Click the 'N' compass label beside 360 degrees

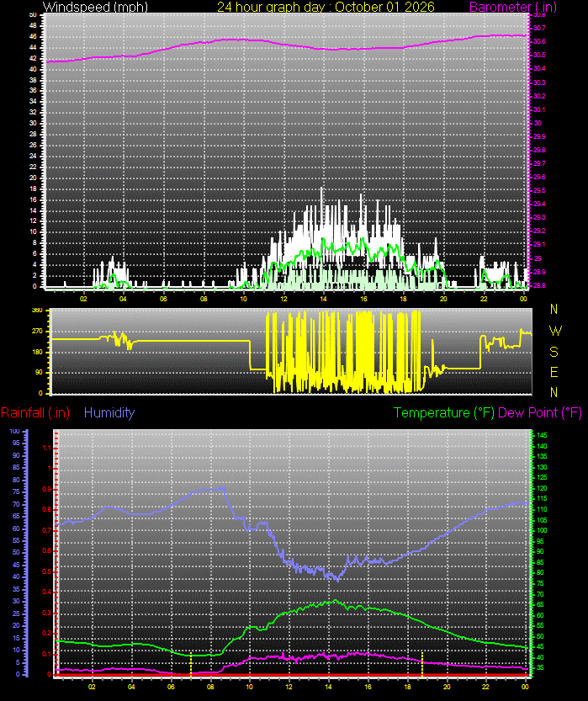coord(554,309)
